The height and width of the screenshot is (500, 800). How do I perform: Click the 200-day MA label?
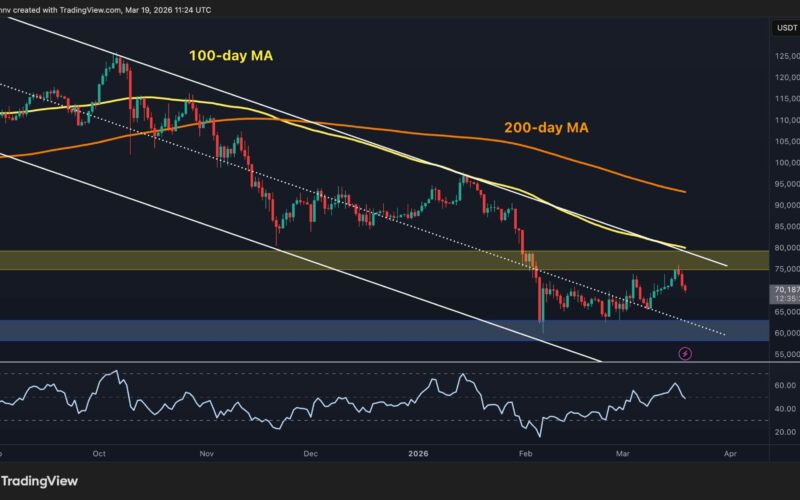[x=544, y=128]
